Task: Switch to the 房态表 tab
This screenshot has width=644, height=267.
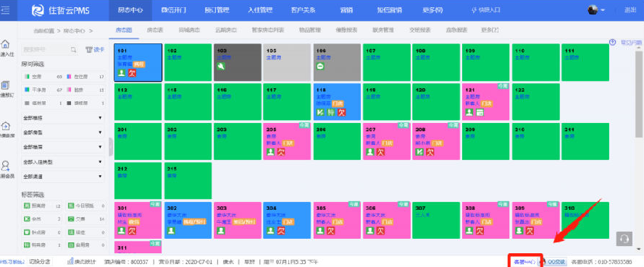Action: pyautogui.click(x=155, y=30)
